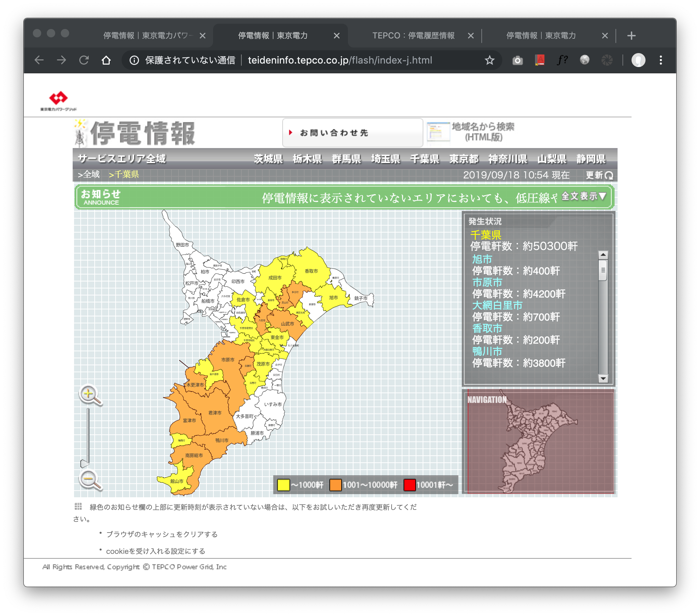Open the camera screenshot extension

click(517, 60)
